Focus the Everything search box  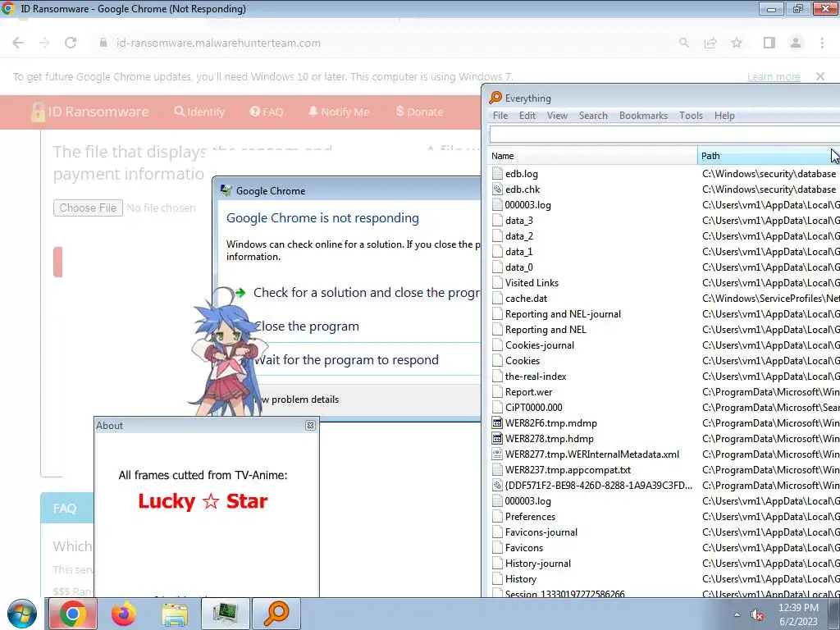pos(664,134)
